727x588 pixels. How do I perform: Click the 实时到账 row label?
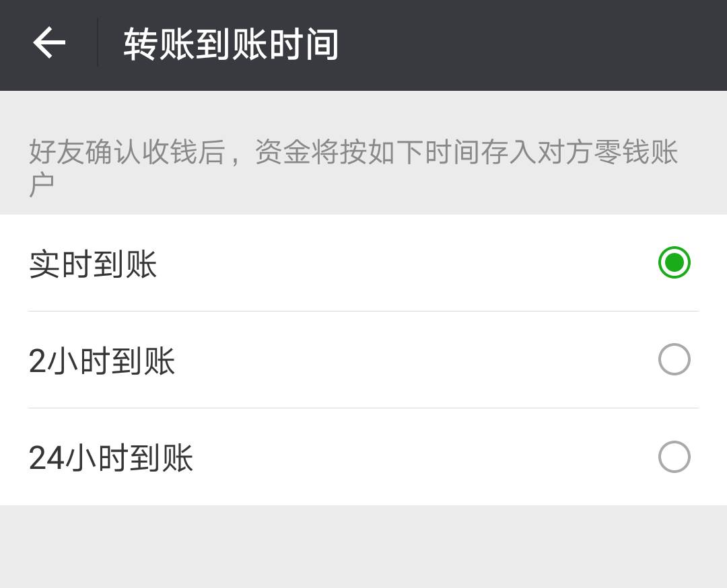[92, 264]
